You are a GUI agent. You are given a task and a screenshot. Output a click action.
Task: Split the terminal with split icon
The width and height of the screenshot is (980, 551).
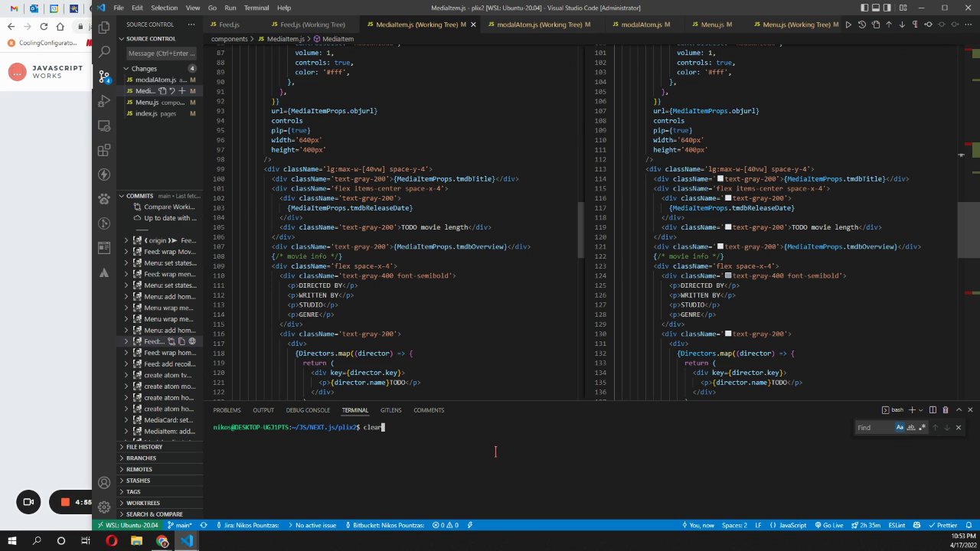933,410
